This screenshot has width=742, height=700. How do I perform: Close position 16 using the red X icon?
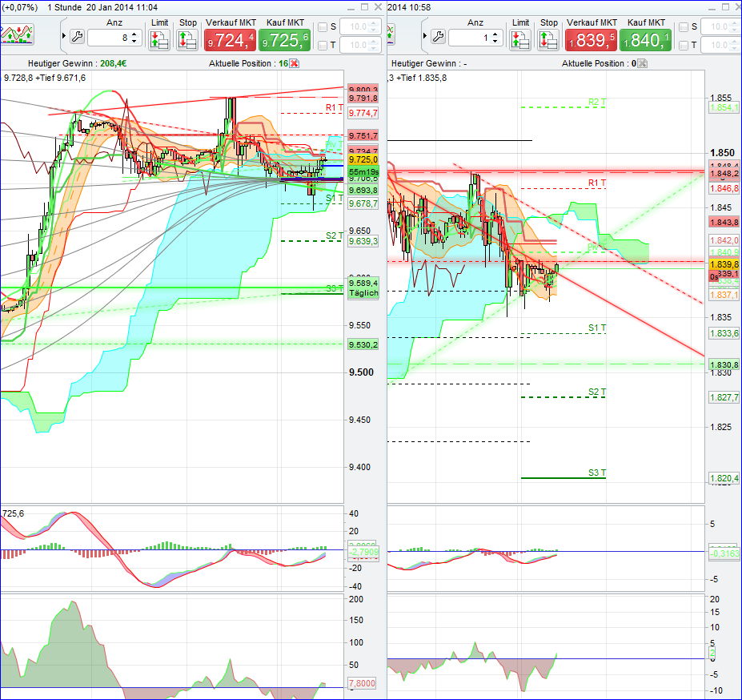point(294,63)
